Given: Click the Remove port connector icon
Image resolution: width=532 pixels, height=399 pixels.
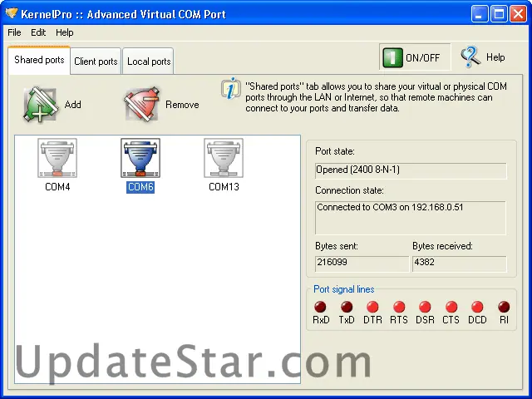Looking at the screenshot, I should [142, 105].
